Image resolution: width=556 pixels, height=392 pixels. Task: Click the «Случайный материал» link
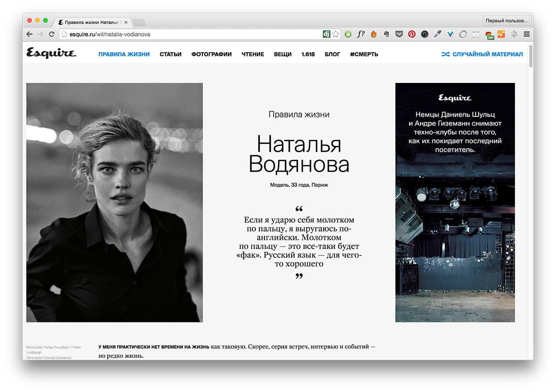pyautogui.click(x=487, y=54)
